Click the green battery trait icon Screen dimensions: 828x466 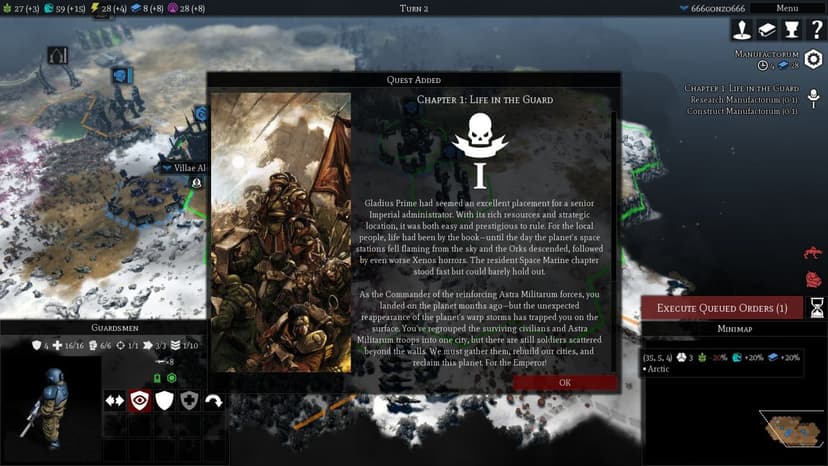[157, 378]
